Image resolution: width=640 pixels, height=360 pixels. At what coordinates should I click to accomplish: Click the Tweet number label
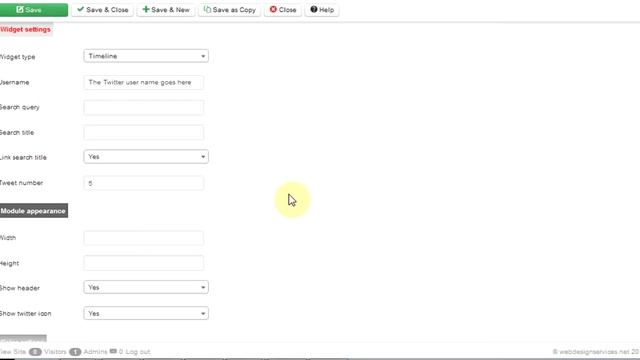tap(21, 183)
